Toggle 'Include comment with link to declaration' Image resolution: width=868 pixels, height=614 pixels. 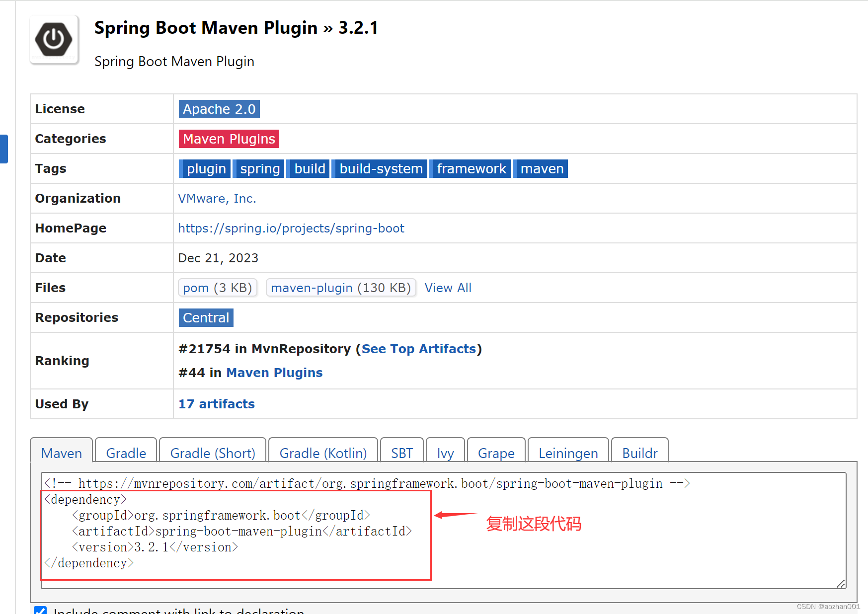[x=40, y=611]
